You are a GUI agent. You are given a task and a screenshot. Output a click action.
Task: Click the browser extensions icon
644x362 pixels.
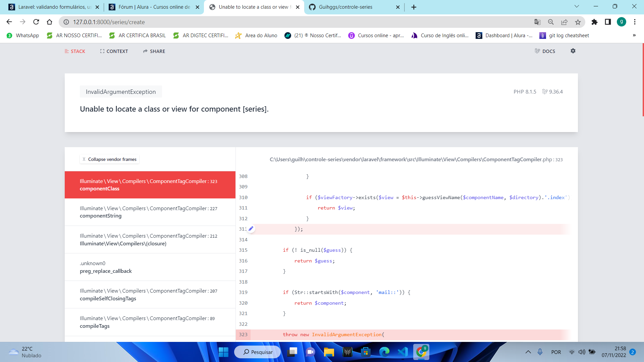click(595, 22)
